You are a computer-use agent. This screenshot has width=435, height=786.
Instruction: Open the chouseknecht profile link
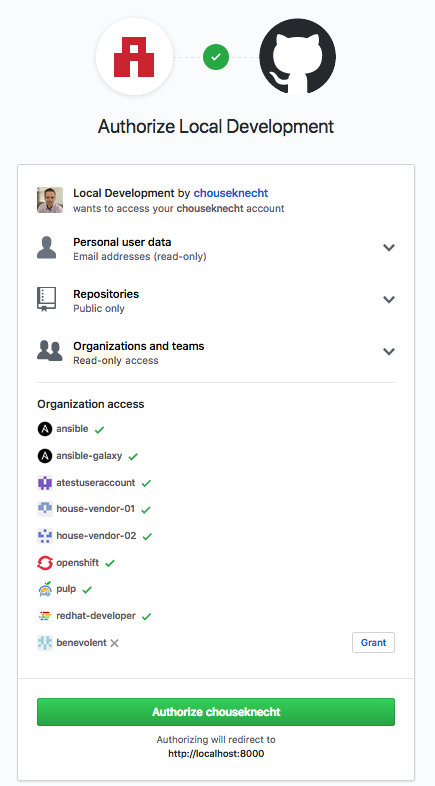231,193
